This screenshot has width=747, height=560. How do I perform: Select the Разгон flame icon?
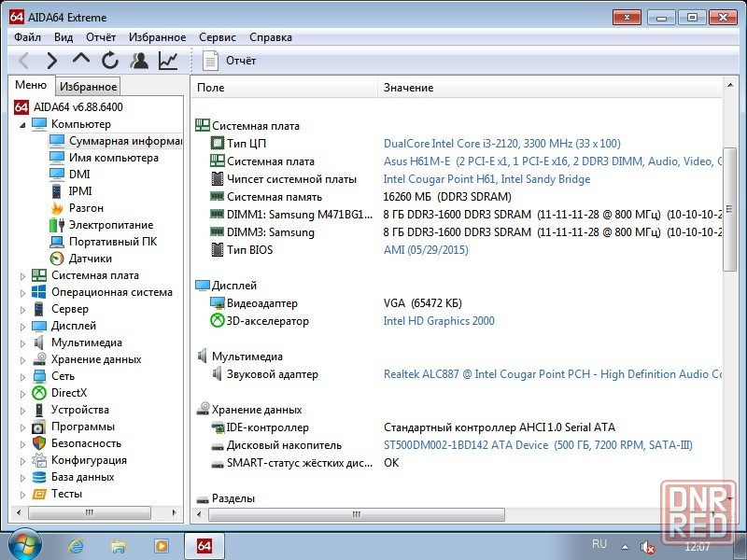pyautogui.click(x=57, y=207)
